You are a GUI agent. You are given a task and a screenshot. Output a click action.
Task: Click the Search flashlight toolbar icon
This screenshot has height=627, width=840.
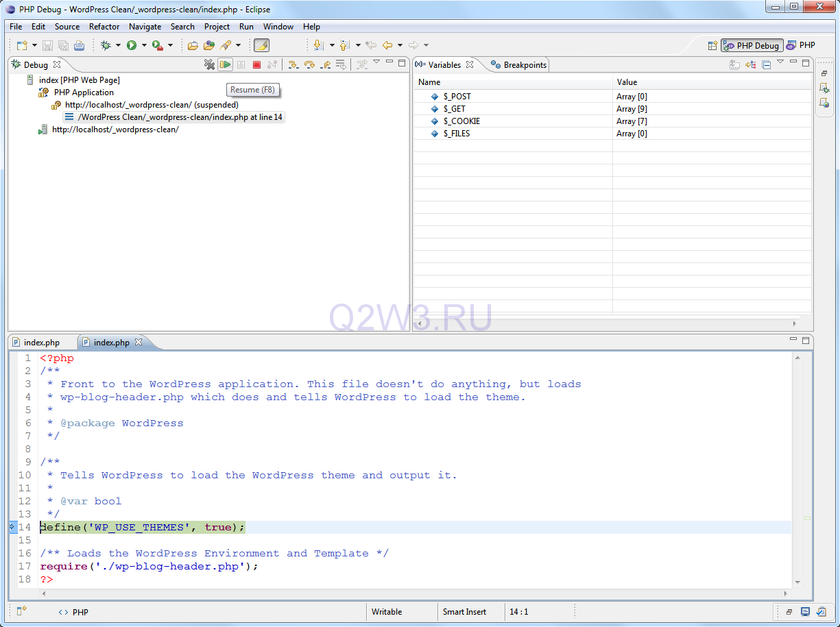[226, 45]
